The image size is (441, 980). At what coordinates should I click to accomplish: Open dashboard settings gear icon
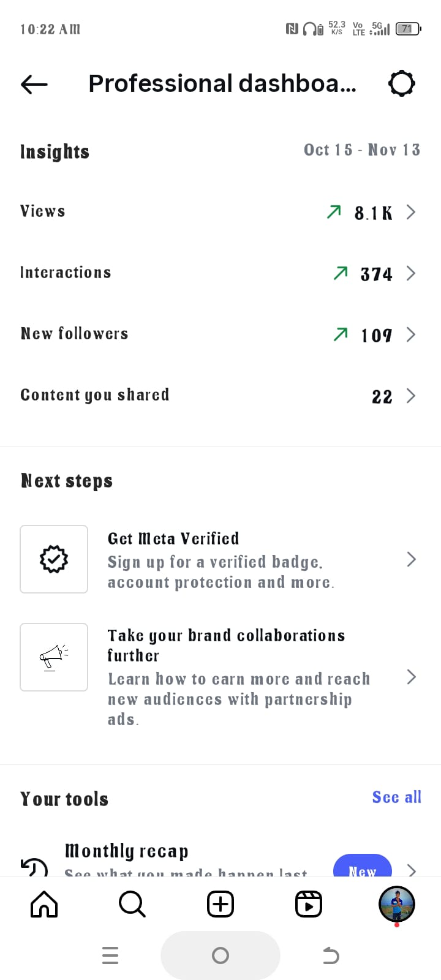coord(402,83)
